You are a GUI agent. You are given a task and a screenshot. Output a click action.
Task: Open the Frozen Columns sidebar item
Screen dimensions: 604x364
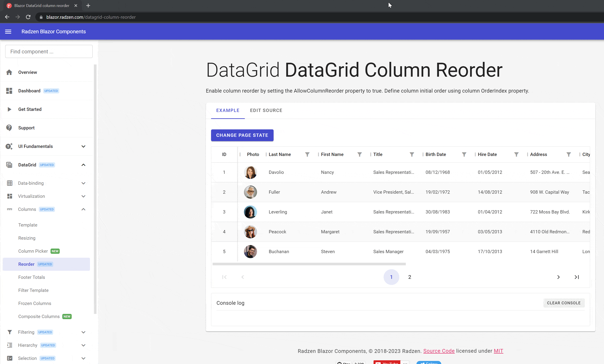click(35, 303)
